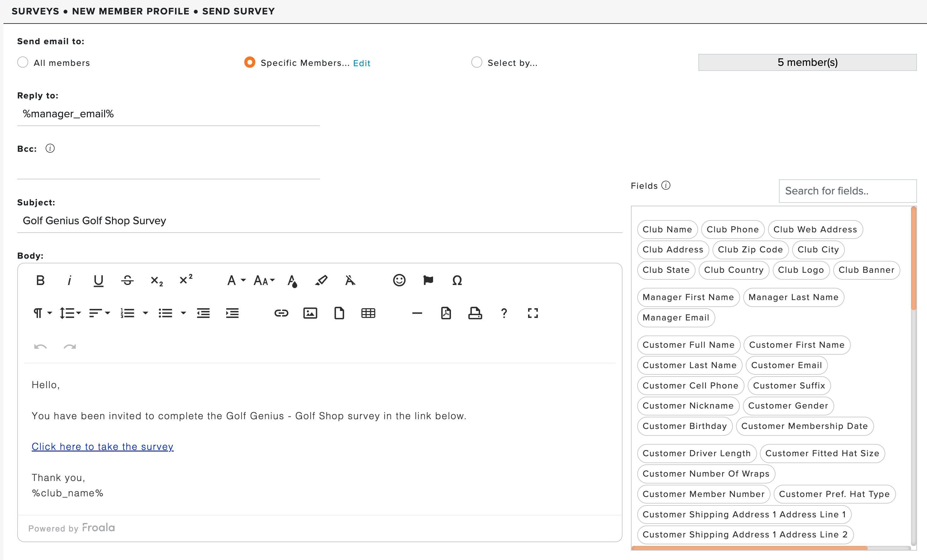Image resolution: width=927 pixels, height=560 pixels.
Task: Insert the Club Name field
Action: tap(667, 230)
